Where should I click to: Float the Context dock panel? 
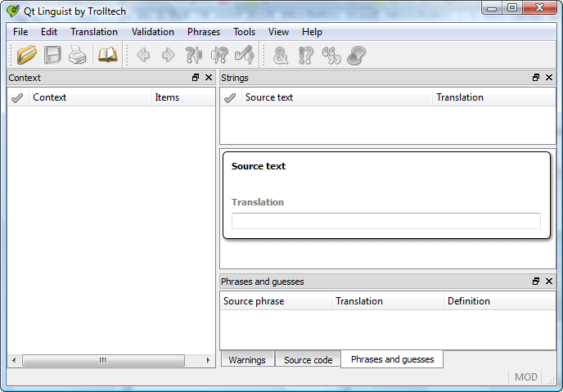(196, 78)
